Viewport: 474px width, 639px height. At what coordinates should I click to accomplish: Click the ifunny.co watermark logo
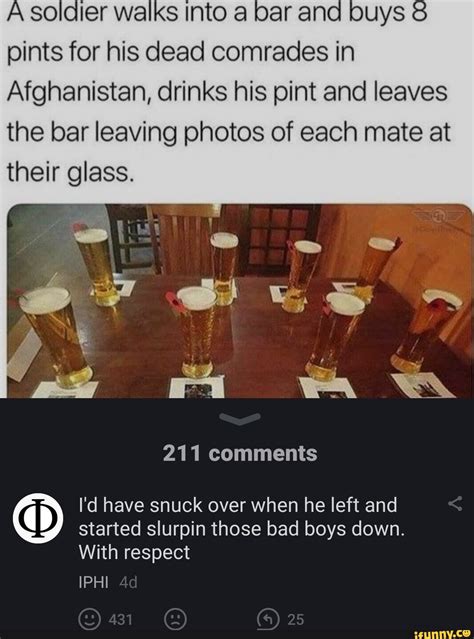click(442, 633)
